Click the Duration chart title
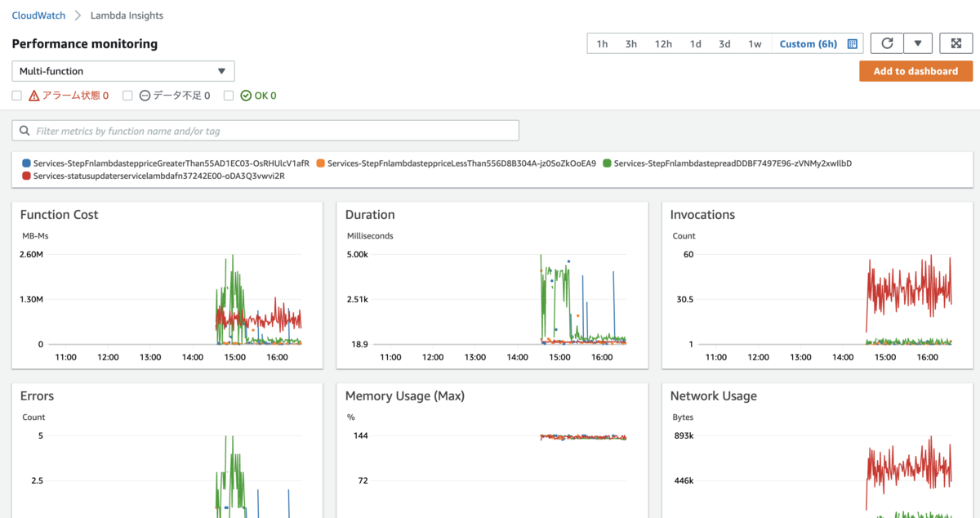The height and width of the screenshot is (518, 980). (x=370, y=215)
